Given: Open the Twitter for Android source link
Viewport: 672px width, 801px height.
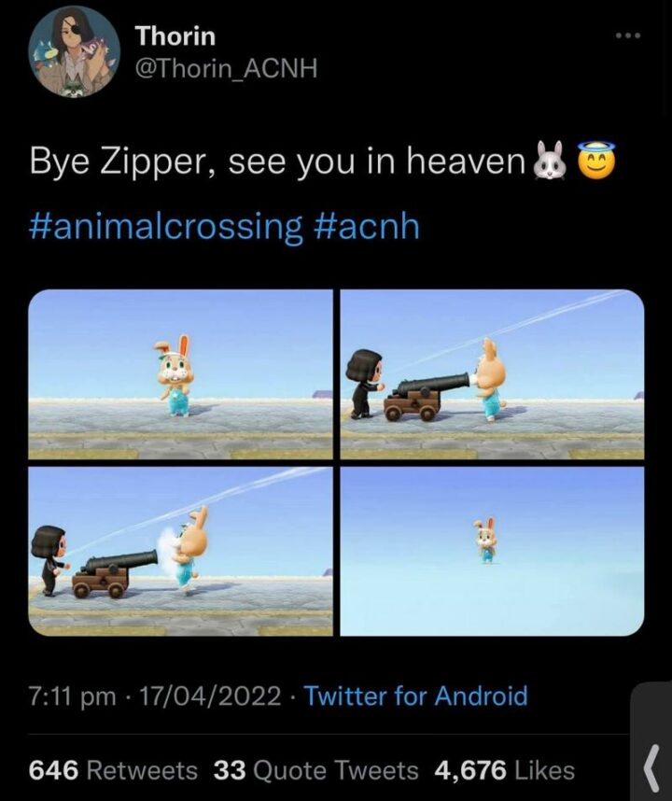Looking at the screenshot, I should click(415, 696).
